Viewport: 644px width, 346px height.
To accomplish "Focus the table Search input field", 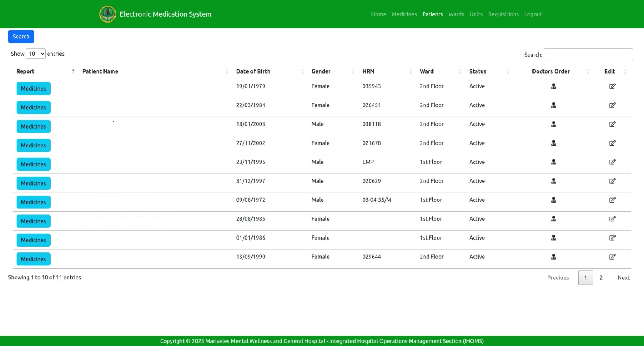I will pos(588,55).
